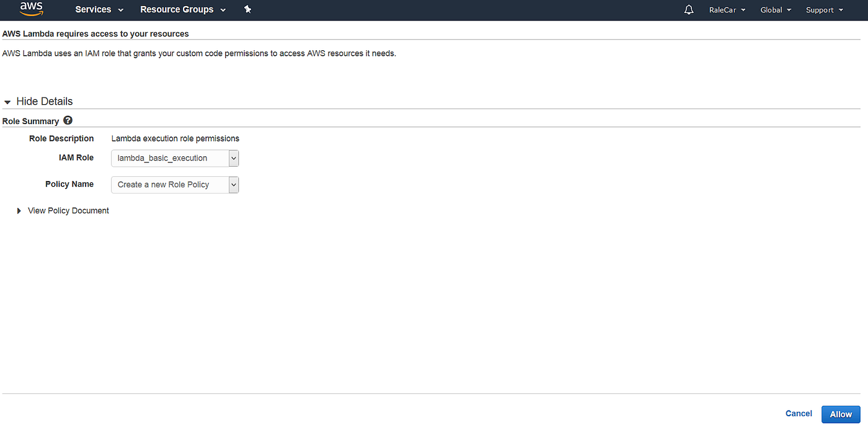The width and height of the screenshot is (868, 433).
Task: Expand View Policy Document
Action: [63, 211]
